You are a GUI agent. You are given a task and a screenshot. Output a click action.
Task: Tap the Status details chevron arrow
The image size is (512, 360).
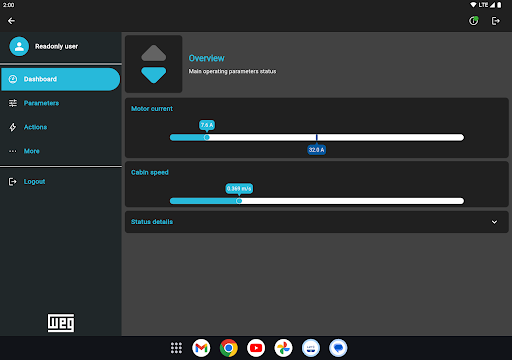tap(494, 222)
